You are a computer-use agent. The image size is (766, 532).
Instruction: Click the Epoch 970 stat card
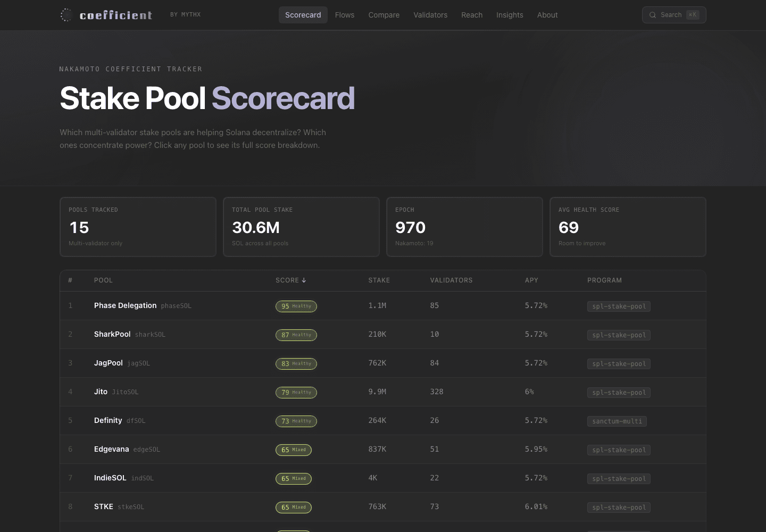coord(465,227)
